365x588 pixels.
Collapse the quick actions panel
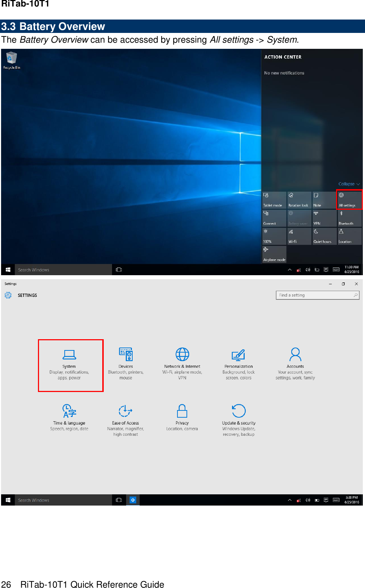(349, 184)
